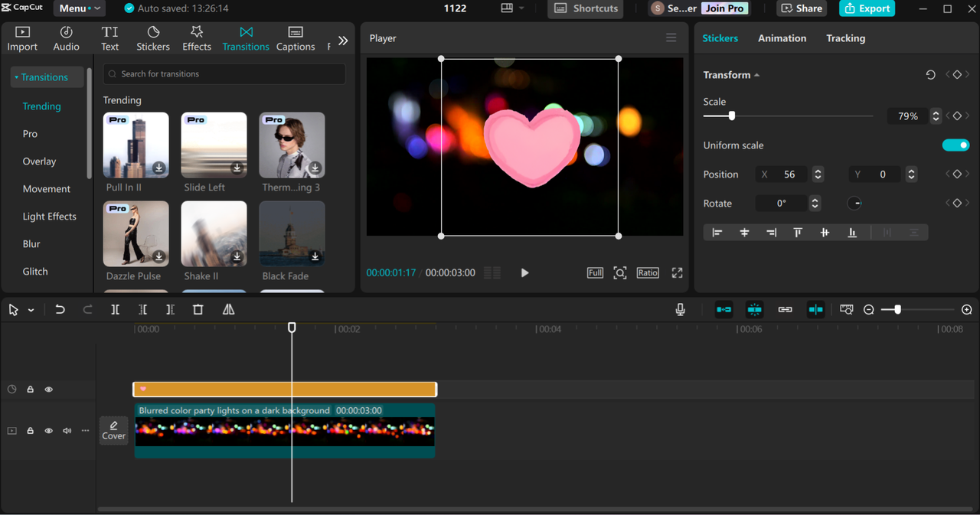Align sticker to horizontal center

[744, 233]
